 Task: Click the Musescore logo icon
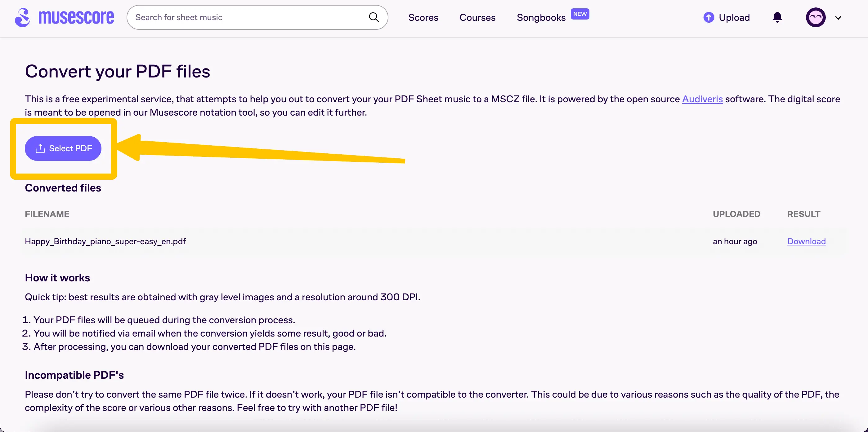pos(22,17)
